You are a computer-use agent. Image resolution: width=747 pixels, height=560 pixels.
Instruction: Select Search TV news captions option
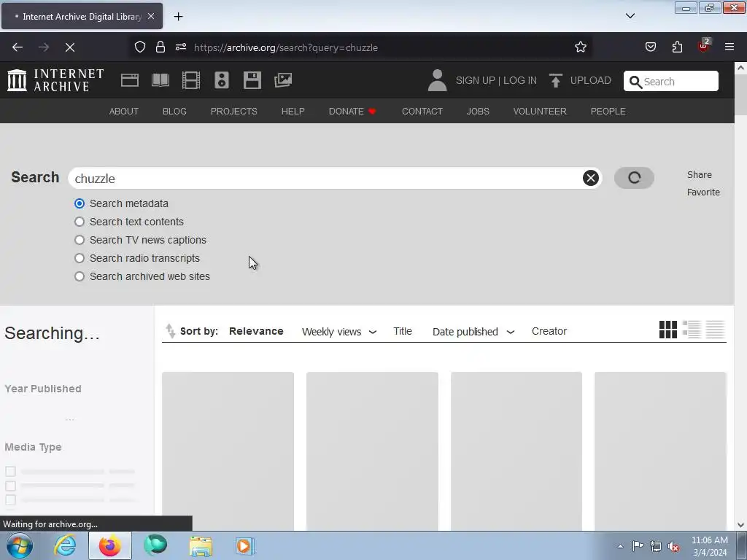[x=80, y=240]
